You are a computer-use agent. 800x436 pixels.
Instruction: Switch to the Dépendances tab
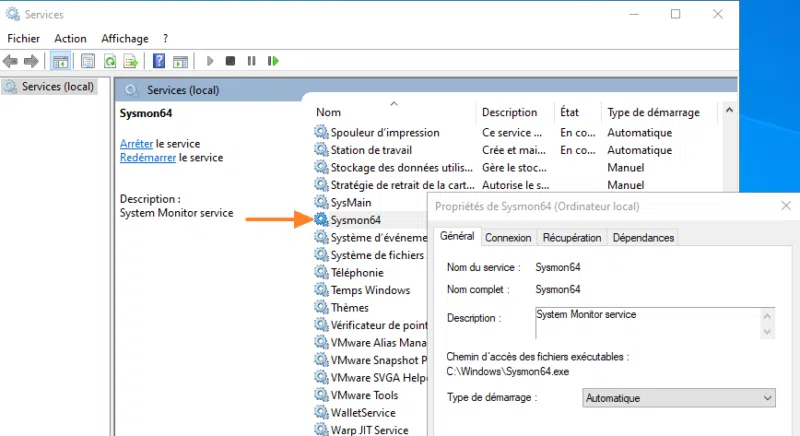[643, 238]
